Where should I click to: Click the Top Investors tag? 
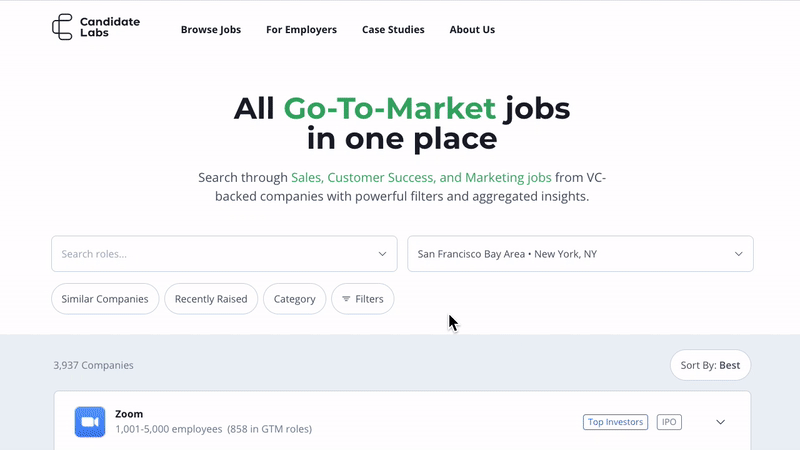click(x=615, y=422)
